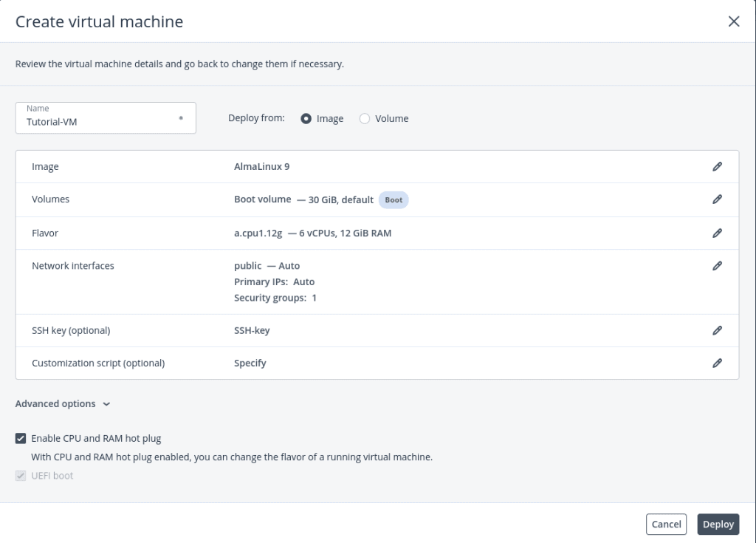Edit the SSH key row with pencil icon
The height and width of the screenshot is (543, 756).
coord(717,331)
